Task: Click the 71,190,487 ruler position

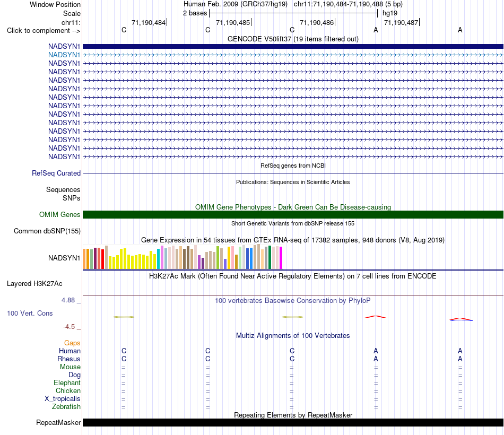Action: click(401, 22)
